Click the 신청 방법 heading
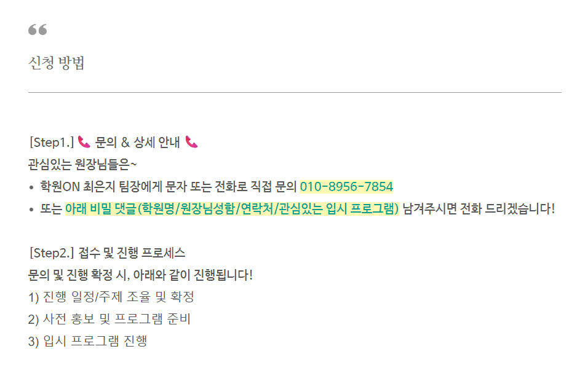The width and height of the screenshot is (588, 373). pyautogui.click(x=57, y=63)
